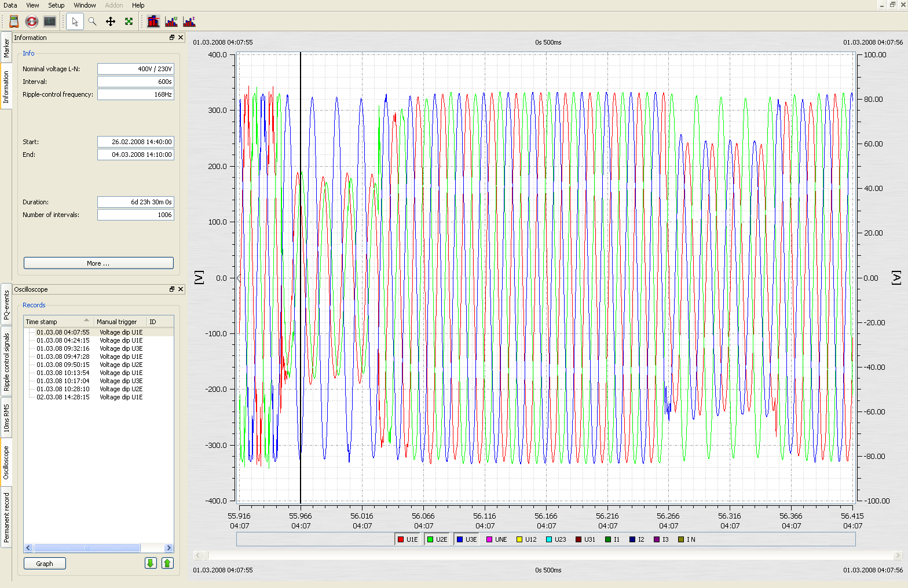Switch to the 10ms RMS side tab

(6, 418)
